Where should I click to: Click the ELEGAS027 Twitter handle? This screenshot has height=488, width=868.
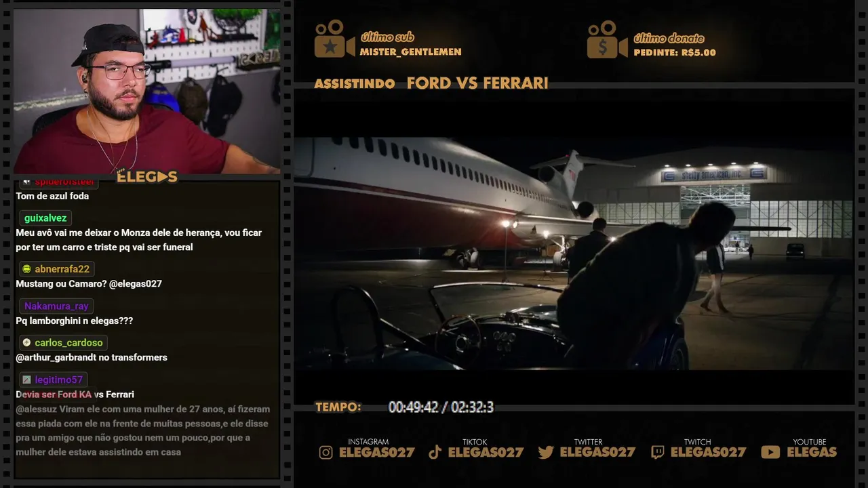[597, 453]
